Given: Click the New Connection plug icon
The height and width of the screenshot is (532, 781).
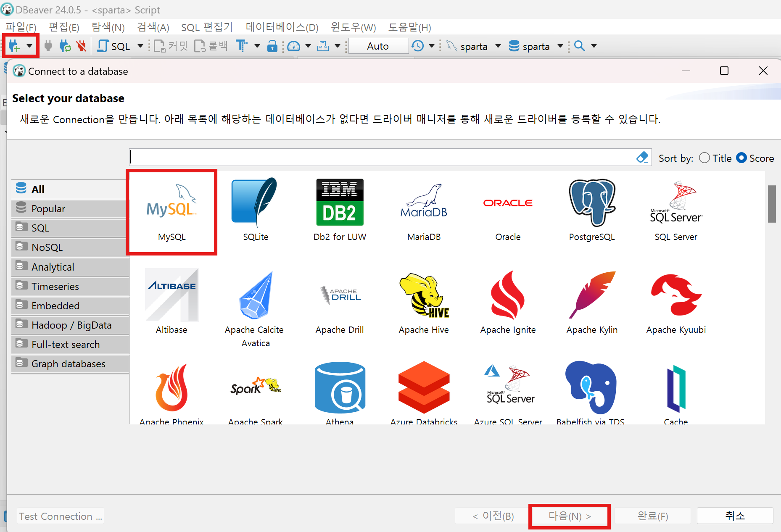Looking at the screenshot, I should [14, 46].
